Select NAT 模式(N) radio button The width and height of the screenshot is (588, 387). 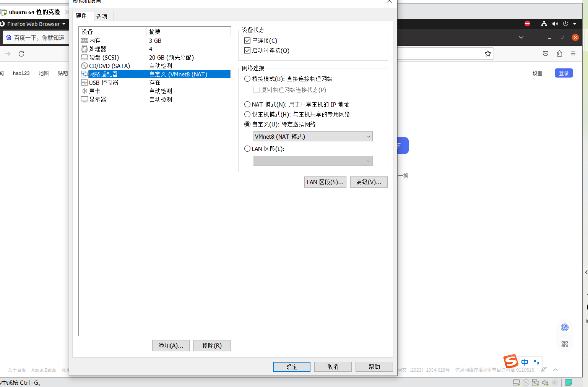[x=247, y=104]
